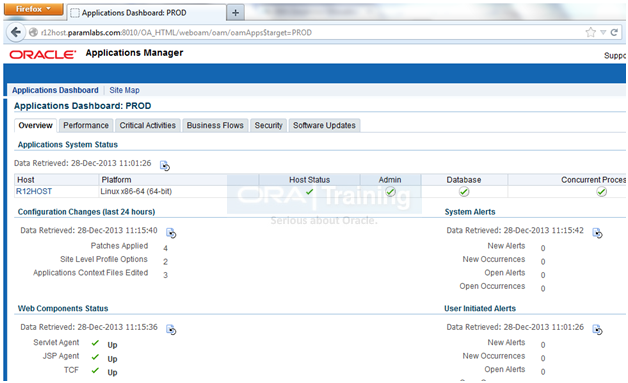Open User Initiated New Occurrences count
The height and width of the screenshot is (383, 628).
543,358
